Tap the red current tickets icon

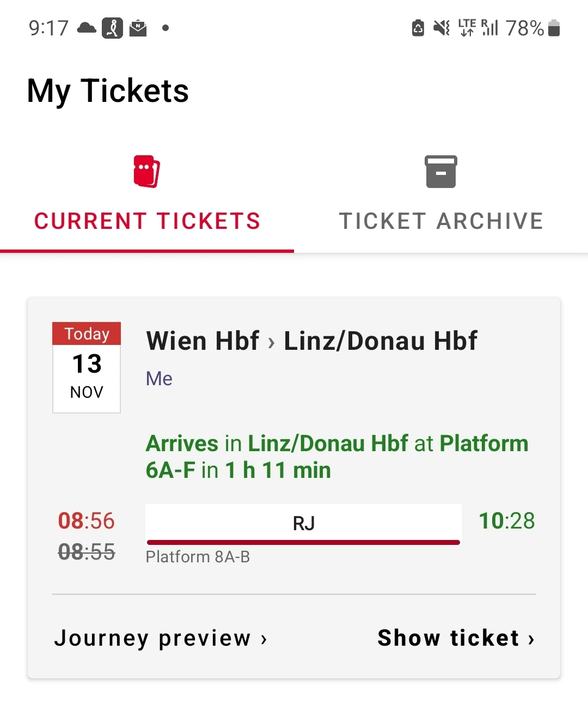[146, 172]
